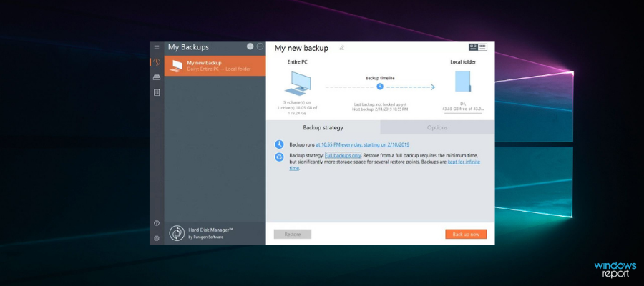Select the Local folder destination icon
Viewport: 644px width, 286px height.
point(463,82)
